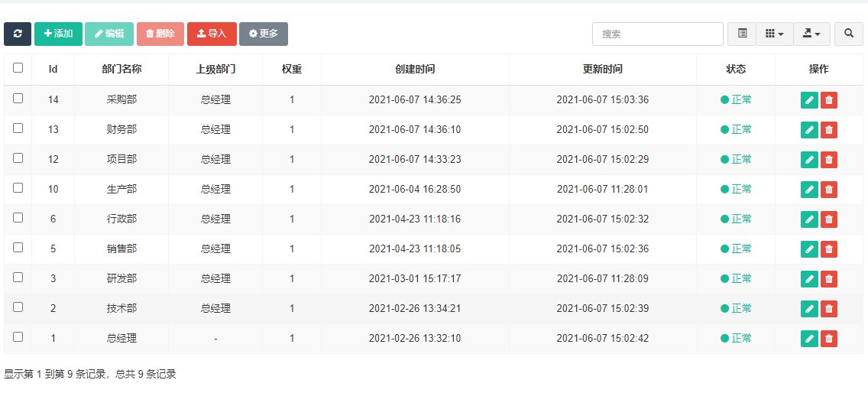Click 正常 status in 生产部 row
The width and height of the screenshot is (868, 393).
click(736, 189)
